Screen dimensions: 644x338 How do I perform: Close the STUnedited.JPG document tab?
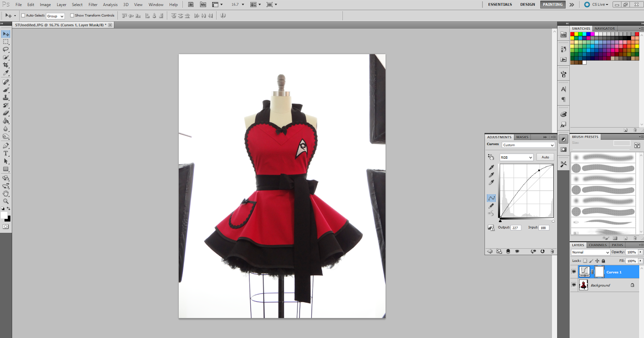coord(110,25)
